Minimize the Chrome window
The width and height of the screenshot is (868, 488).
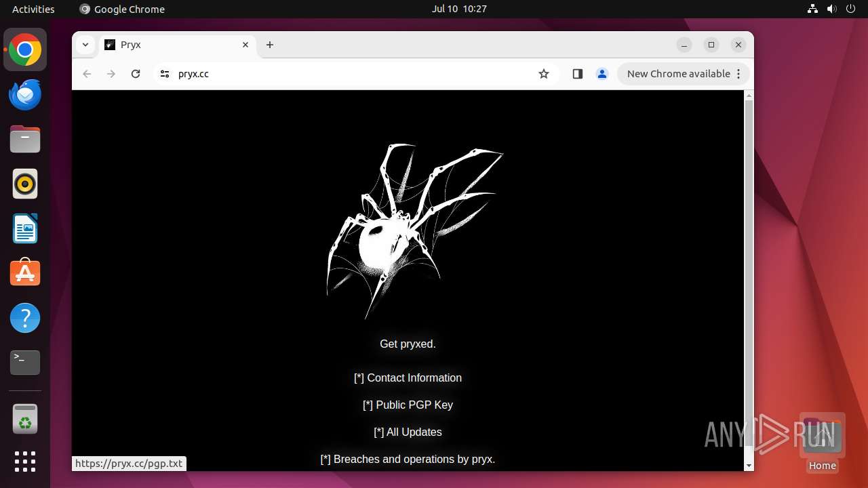(x=684, y=45)
